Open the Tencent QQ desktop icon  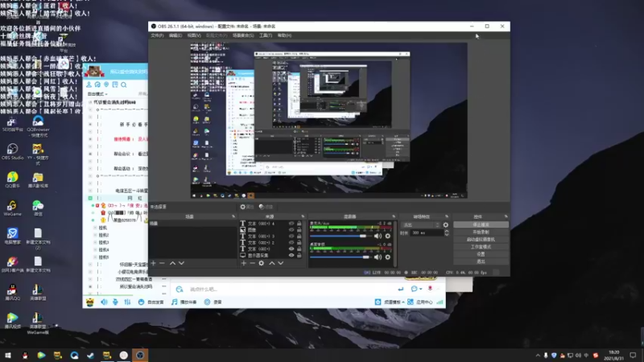12,292
